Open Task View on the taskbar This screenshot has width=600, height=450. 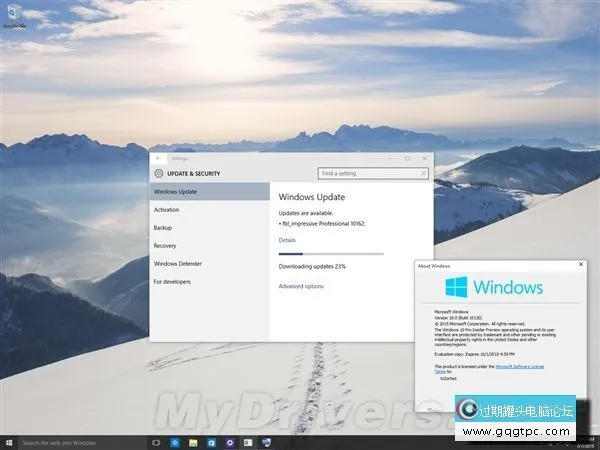[156, 442]
